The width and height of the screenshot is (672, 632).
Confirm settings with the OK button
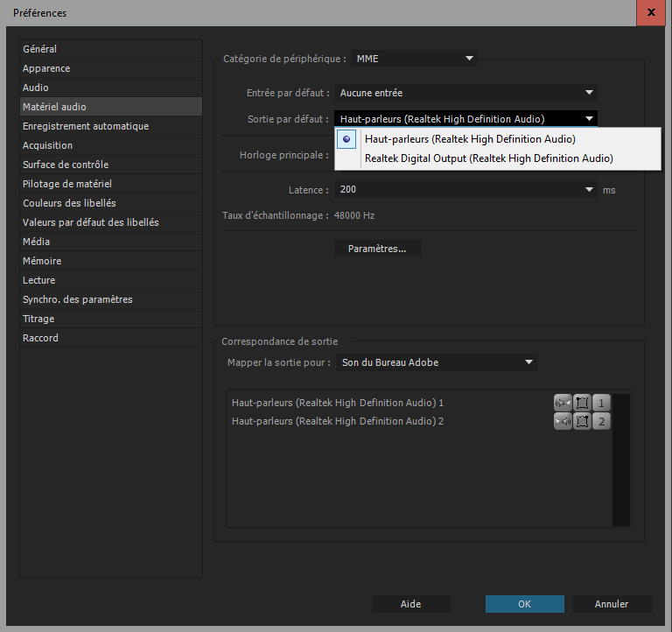point(524,604)
